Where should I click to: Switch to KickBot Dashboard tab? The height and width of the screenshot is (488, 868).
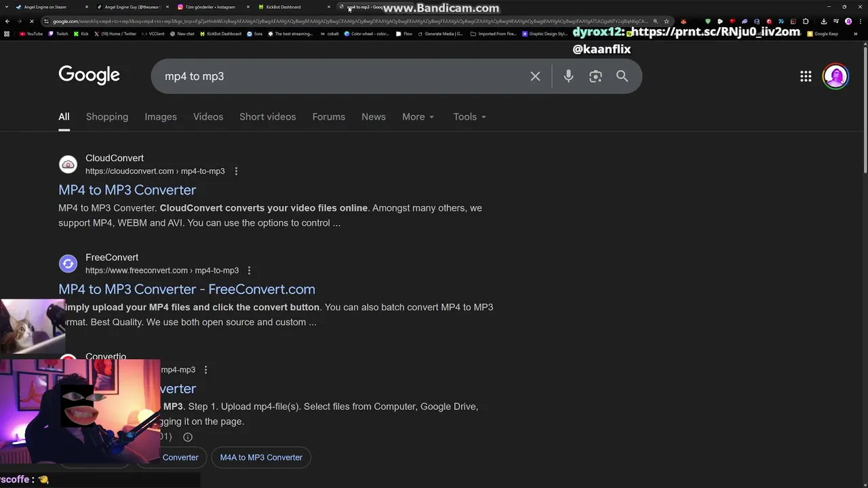[293, 7]
